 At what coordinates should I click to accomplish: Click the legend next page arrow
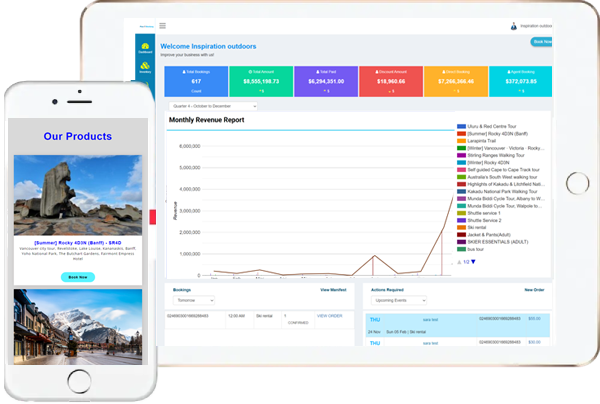tap(474, 262)
